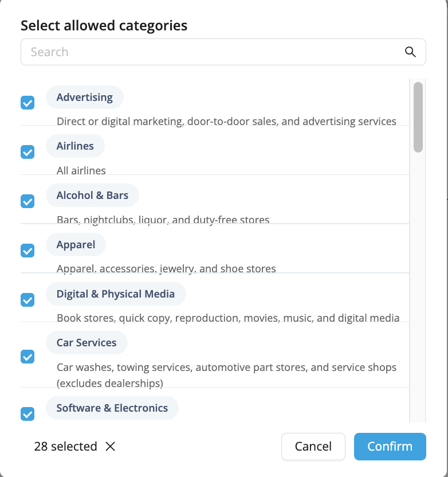Click the 'All airlines' description text
Viewport: 448px width, 477px height.
(x=81, y=170)
